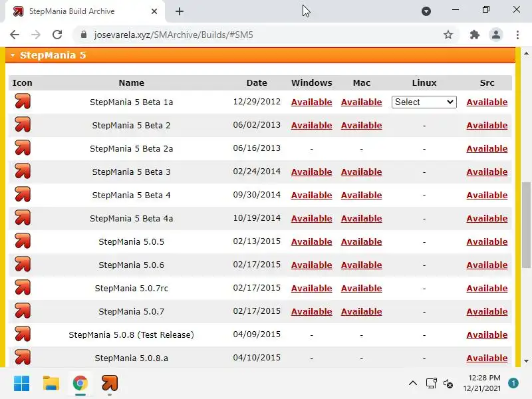Open the taskbar clock and date
This screenshot has width=532, height=399.
[x=481, y=383]
